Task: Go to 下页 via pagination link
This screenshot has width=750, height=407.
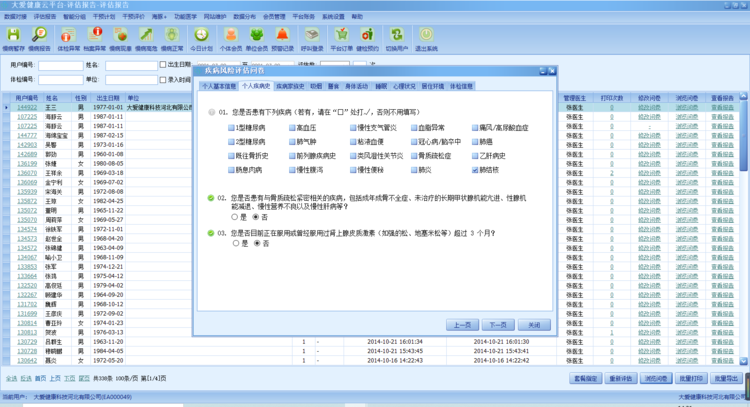Action: point(70,378)
